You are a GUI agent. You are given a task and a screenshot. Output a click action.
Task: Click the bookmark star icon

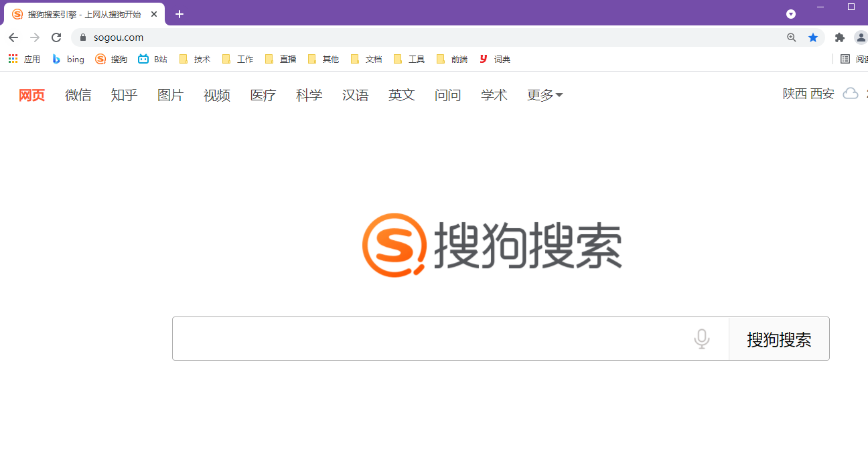click(813, 37)
